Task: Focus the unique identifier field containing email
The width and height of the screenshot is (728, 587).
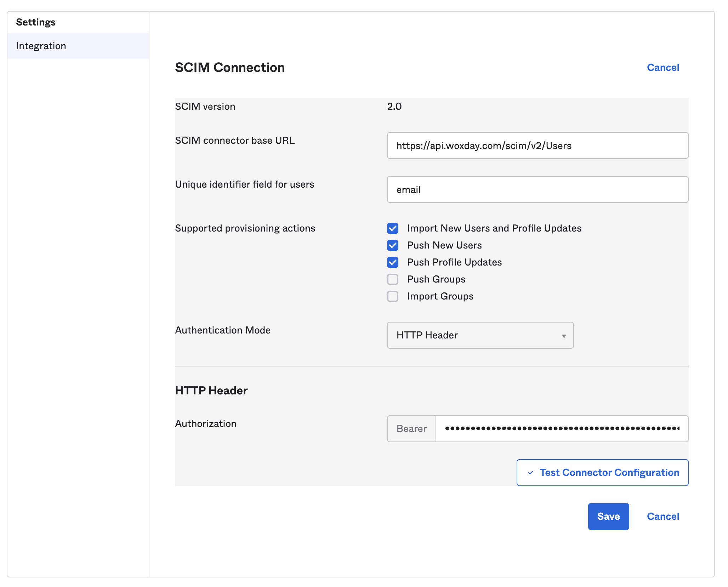Action: [x=538, y=189]
